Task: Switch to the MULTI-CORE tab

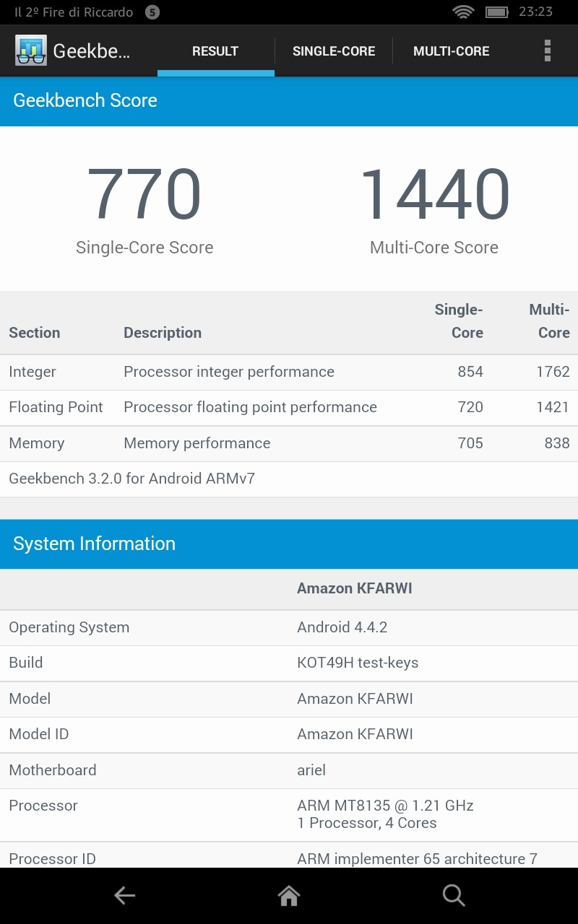Action: [x=452, y=51]
